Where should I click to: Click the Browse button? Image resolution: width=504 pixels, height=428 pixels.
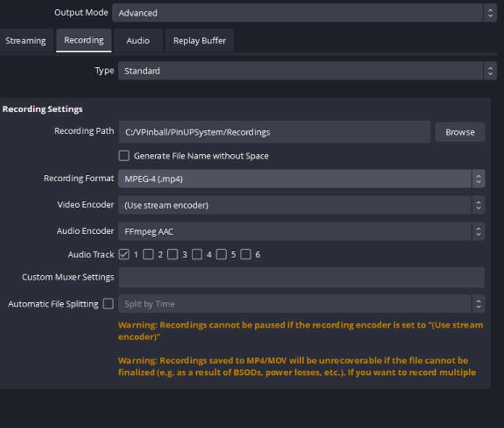pos(460,132)
